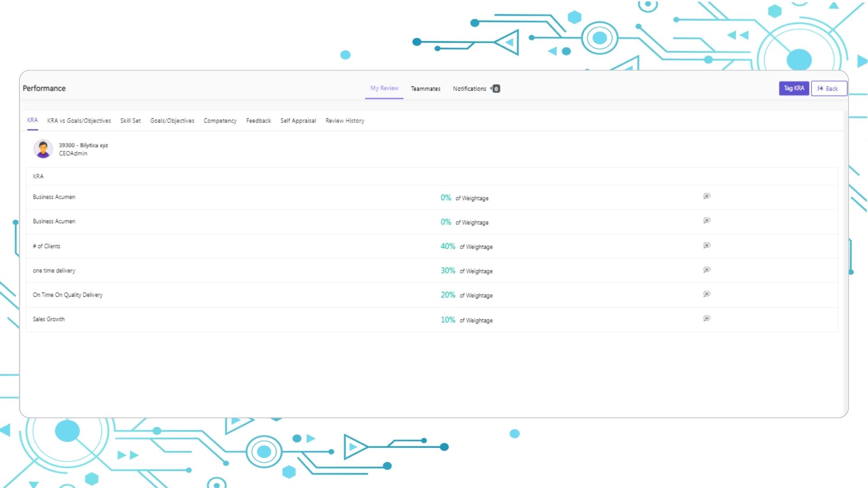Switch to Teammates tab
This screenshot has width=868, height=488.
[x=425, y=89]
